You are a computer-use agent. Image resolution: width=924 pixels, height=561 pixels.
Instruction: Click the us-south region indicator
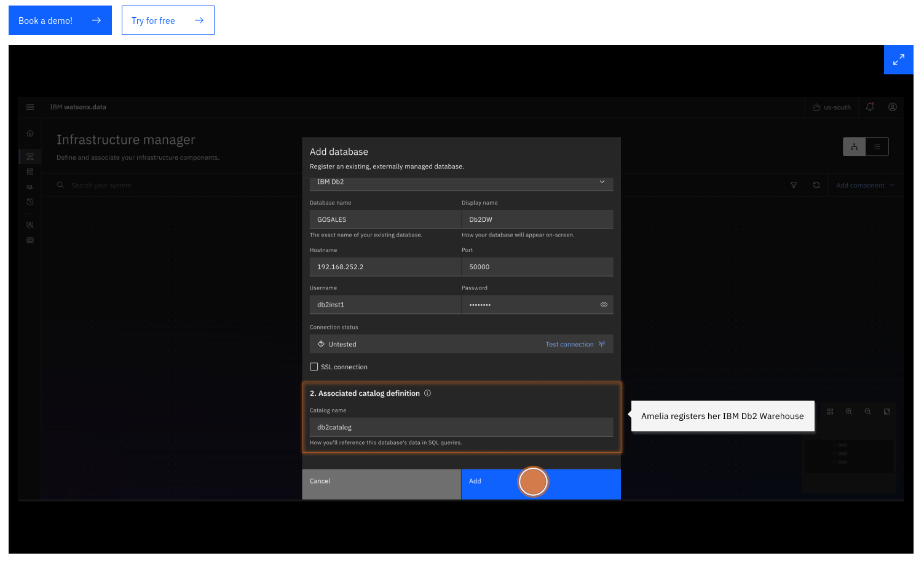(832, 107)
